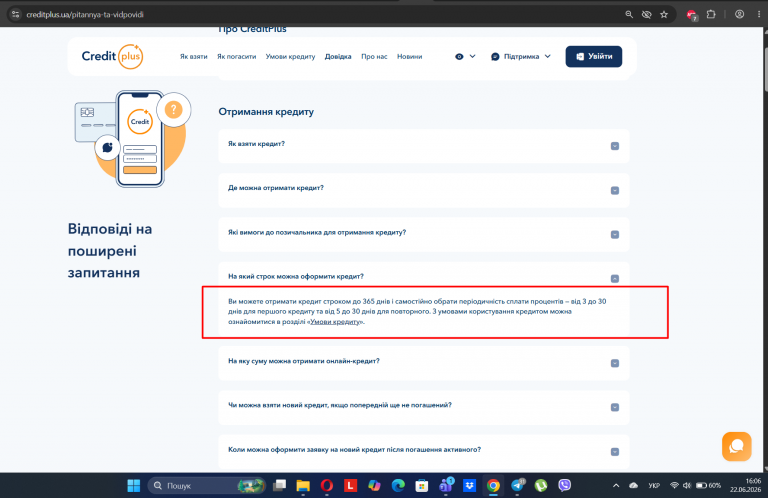Follow the 'Умови кредиту' link in answer

tap(335, 322)
